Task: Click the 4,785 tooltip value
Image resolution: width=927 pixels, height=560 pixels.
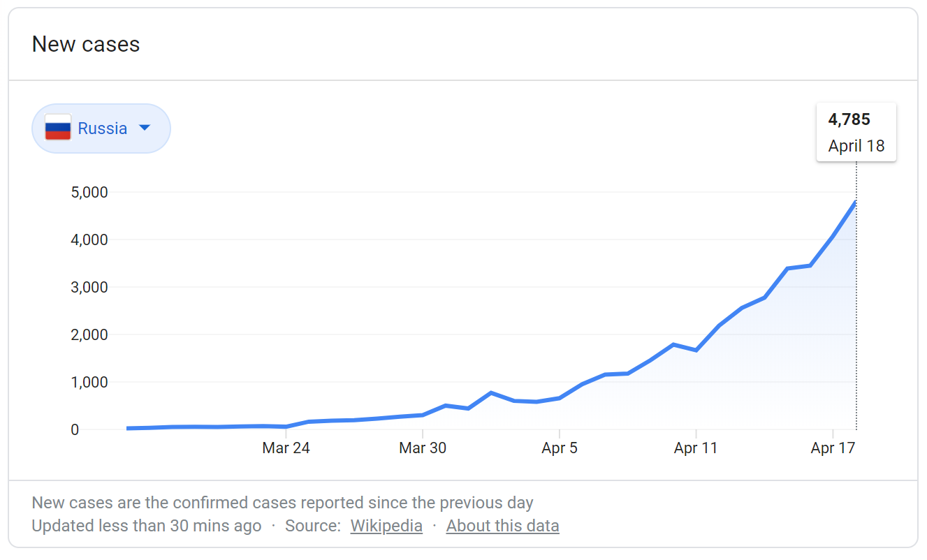Action: pos(849,119)
